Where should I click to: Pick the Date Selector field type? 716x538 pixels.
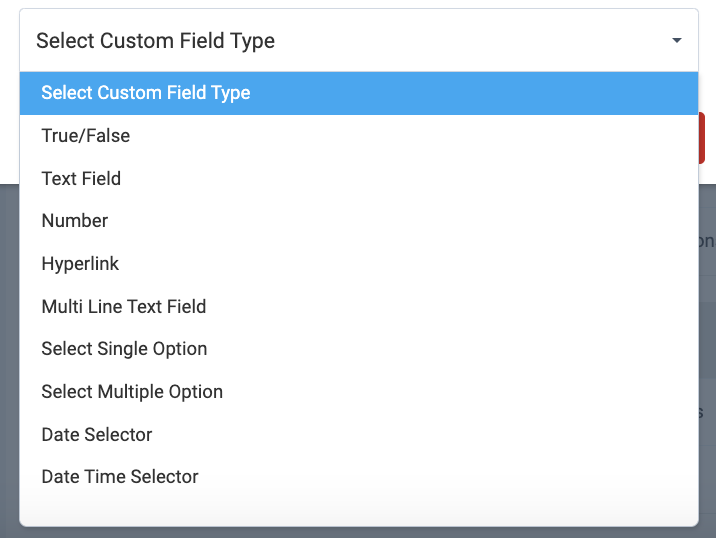(x=97, y=435)
